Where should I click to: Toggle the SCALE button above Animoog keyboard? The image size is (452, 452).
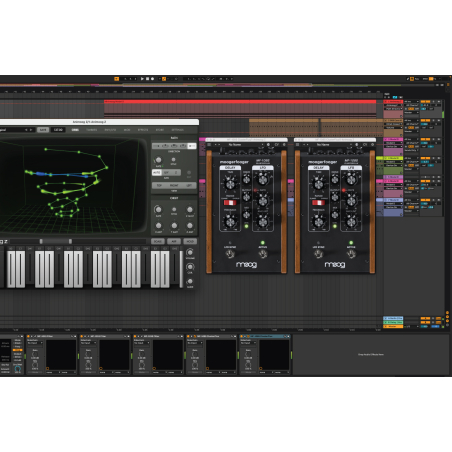pyautogui.click(x=158, y=241)
